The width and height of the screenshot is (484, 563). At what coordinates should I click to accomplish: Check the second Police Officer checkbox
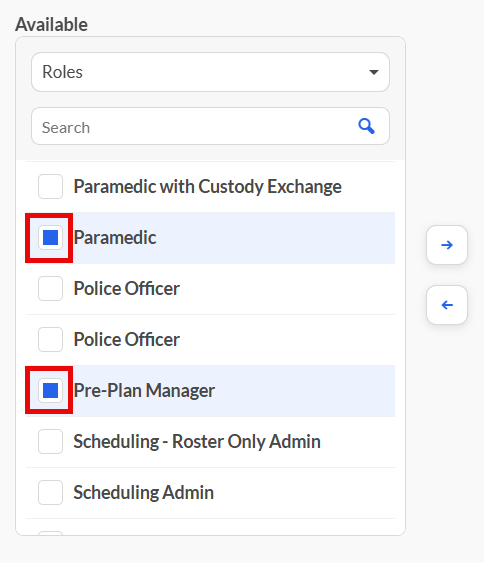click(x=50, y=339)
